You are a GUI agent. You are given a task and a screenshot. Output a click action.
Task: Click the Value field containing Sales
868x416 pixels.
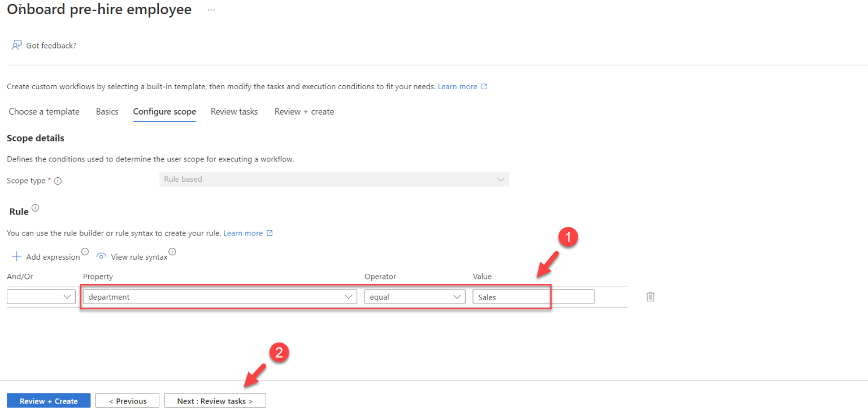click(533, 297)
